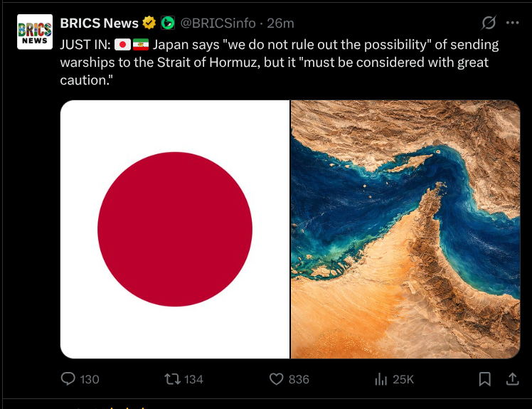
Task: Open the Japan flag image
Action: [x=175, y=229]
